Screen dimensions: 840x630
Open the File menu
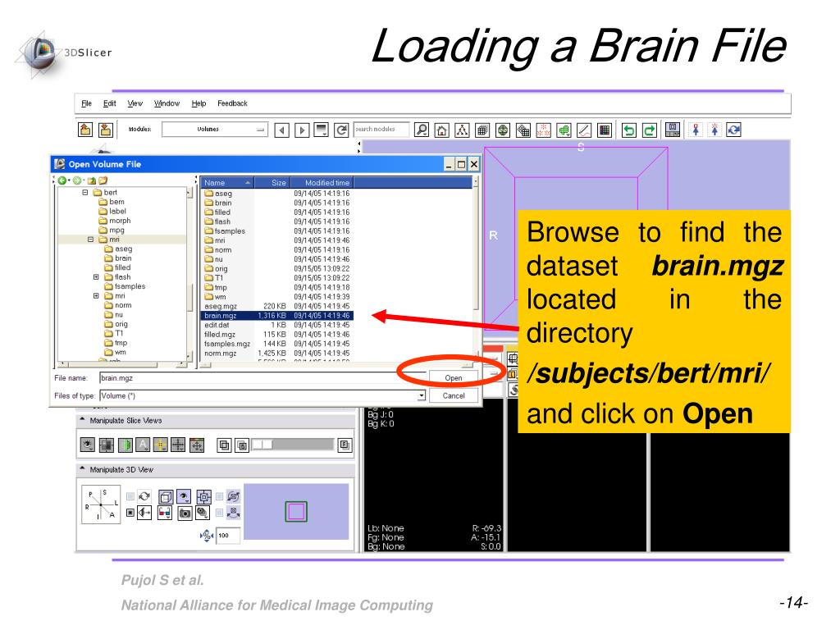(86, 103)
